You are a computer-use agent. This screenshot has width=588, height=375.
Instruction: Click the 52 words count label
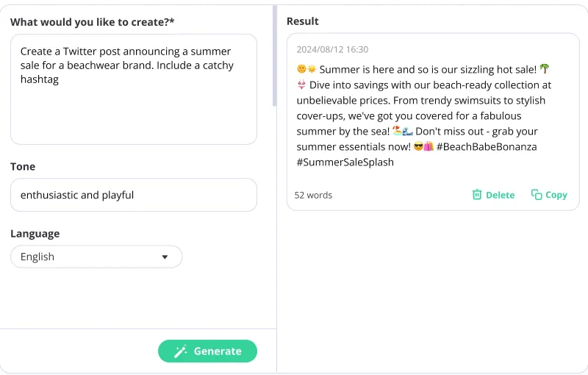coord(313,196)
